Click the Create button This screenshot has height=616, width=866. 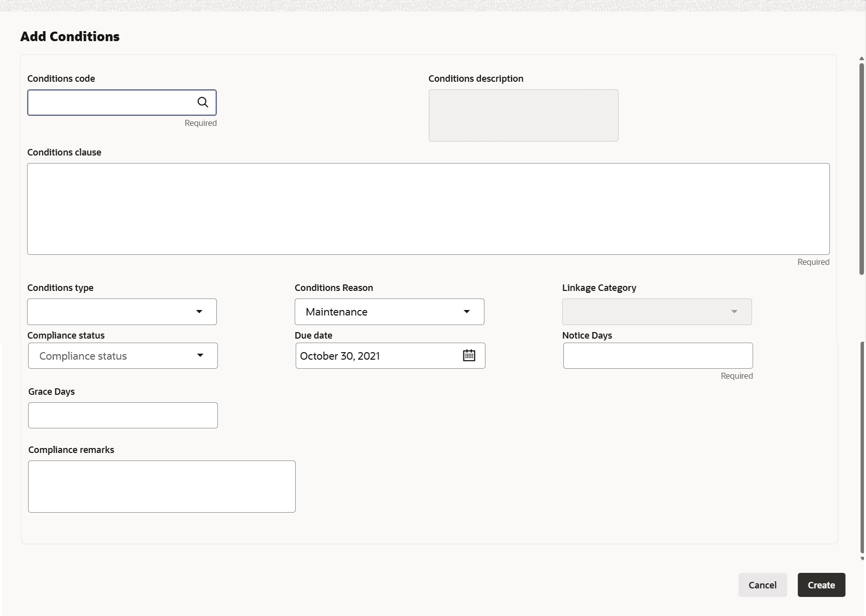click(x=821, y=585)
